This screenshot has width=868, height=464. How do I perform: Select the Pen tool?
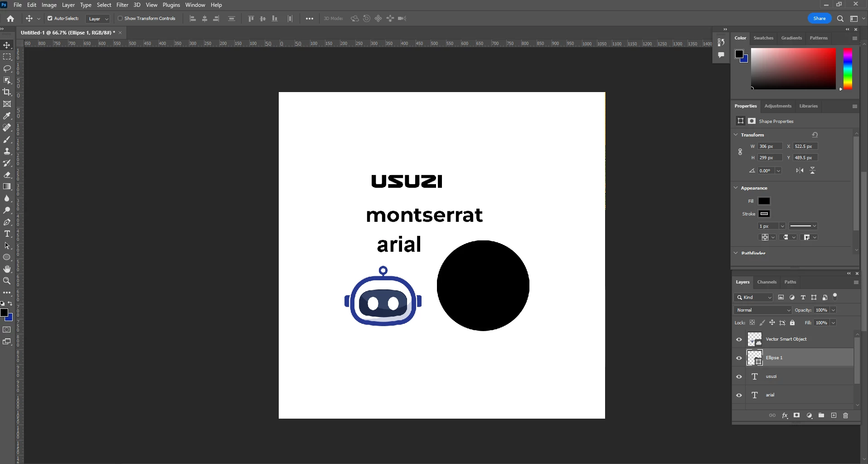[x=7, y=222]
